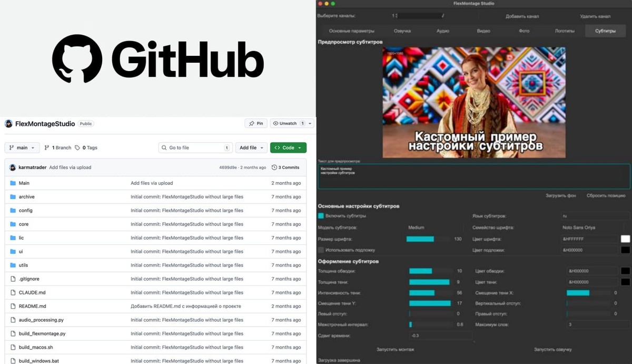The height and width of the screenshot is (364, 632).
Task: Click the Запустить озвучку button
Action: (x=552, y=349)
